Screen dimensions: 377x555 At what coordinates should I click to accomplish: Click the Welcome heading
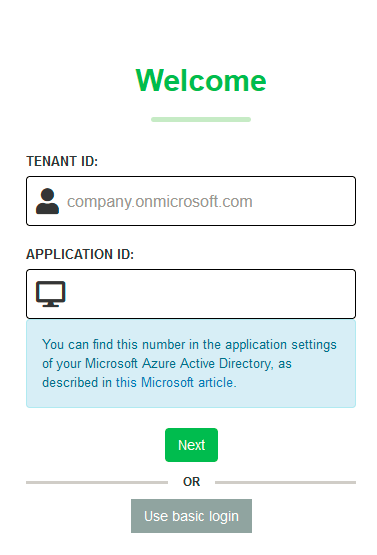(x=201, y=81)
